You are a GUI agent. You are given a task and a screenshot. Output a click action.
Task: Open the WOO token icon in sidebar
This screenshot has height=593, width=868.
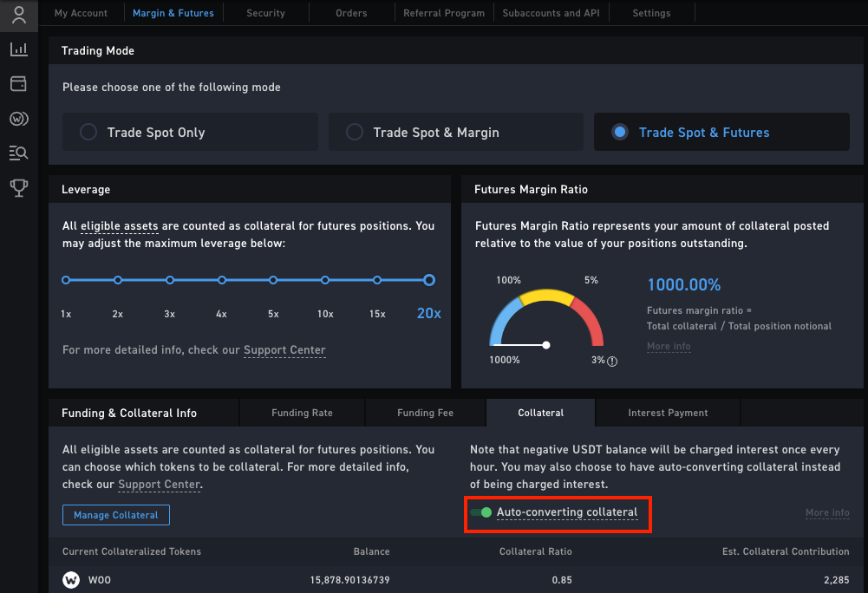click(19, 119)
